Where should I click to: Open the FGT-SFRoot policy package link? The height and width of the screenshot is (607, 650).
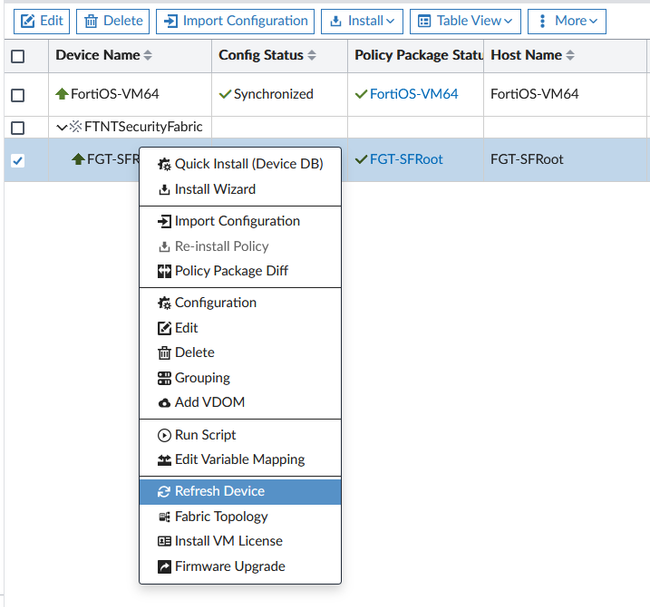(406, 159)
